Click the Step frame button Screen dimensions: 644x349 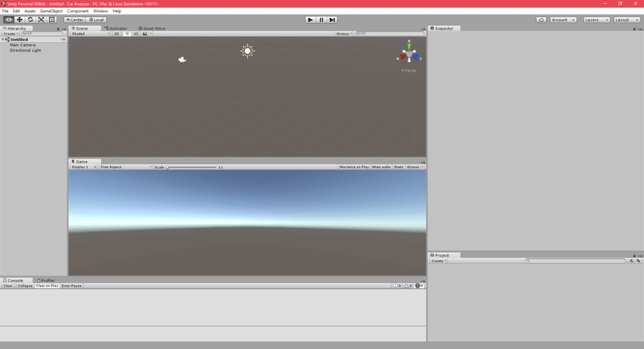coord(332,19)
